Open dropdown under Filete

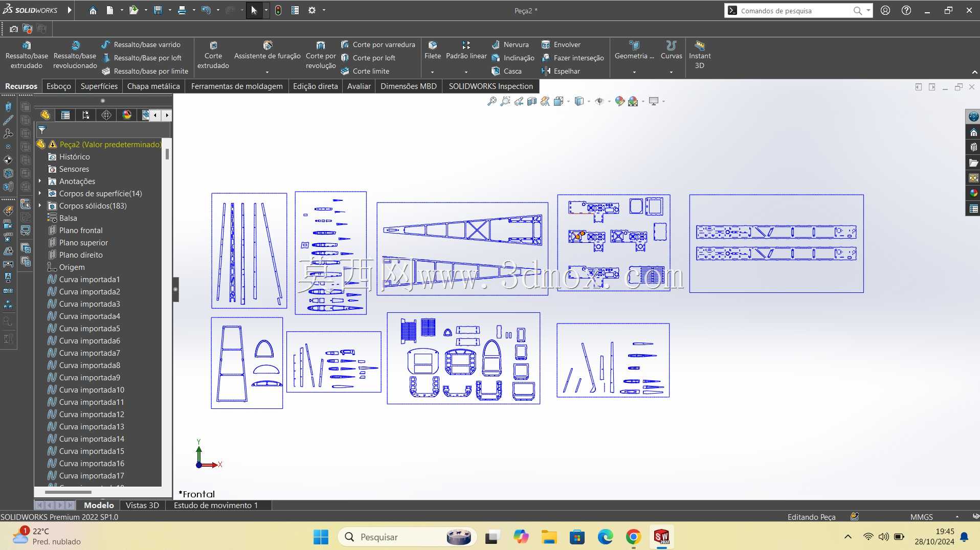433,72
